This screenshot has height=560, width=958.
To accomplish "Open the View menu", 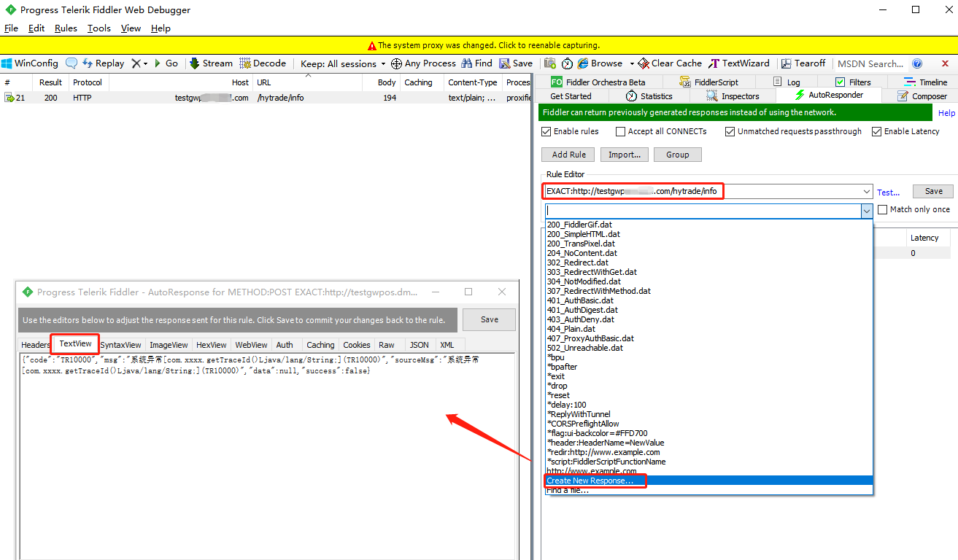I will (131, 28).
